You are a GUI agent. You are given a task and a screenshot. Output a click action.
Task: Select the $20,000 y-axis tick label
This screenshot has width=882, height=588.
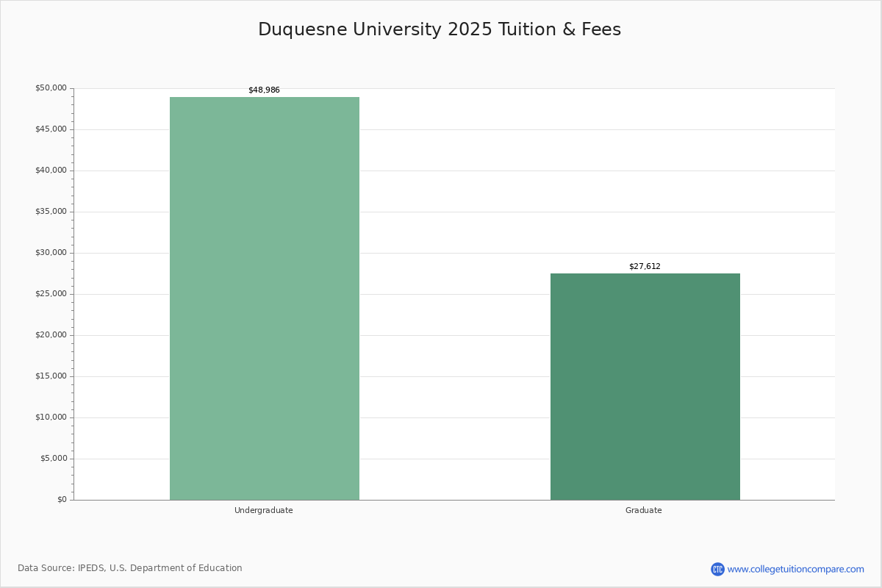51,335
